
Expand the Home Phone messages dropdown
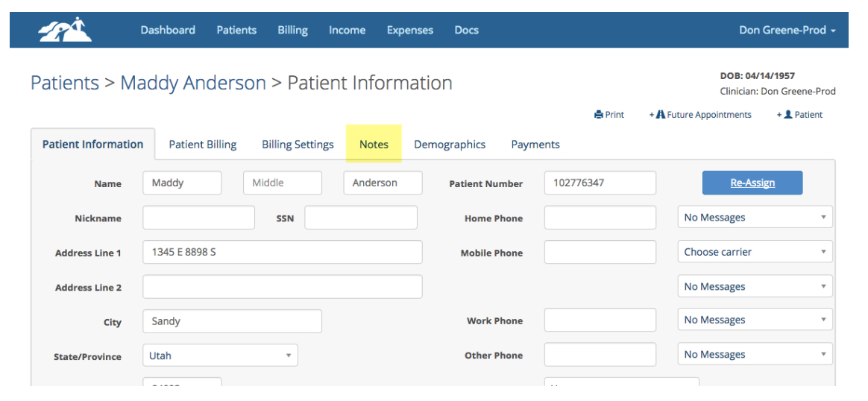point(755,218)
